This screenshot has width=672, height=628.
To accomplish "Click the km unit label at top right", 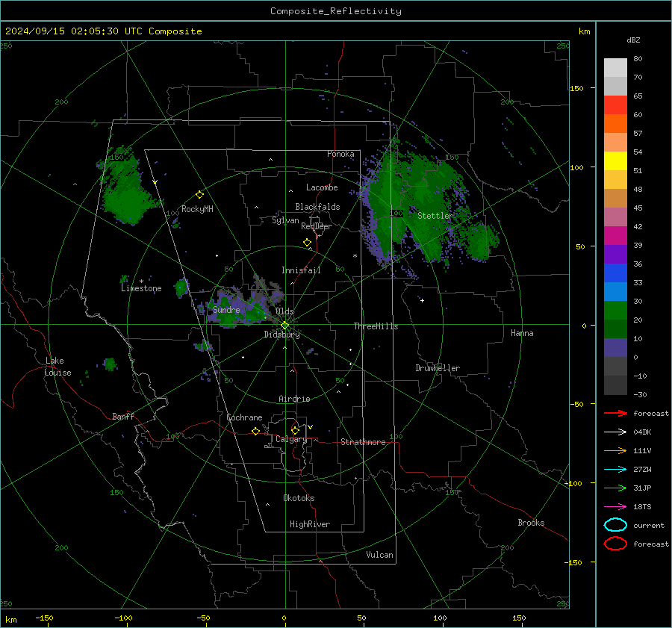I will 584,31.
